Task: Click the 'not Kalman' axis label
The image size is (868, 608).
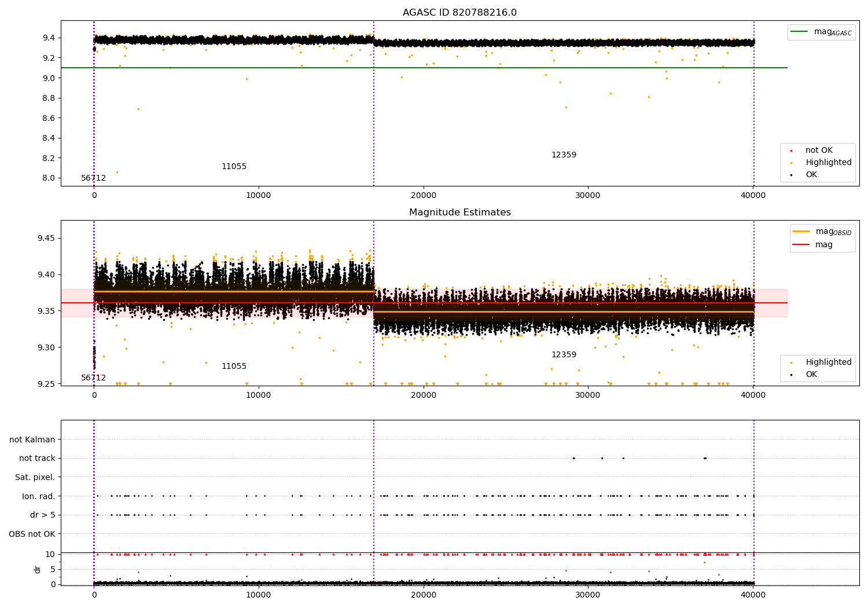Action: click(32, 439)
